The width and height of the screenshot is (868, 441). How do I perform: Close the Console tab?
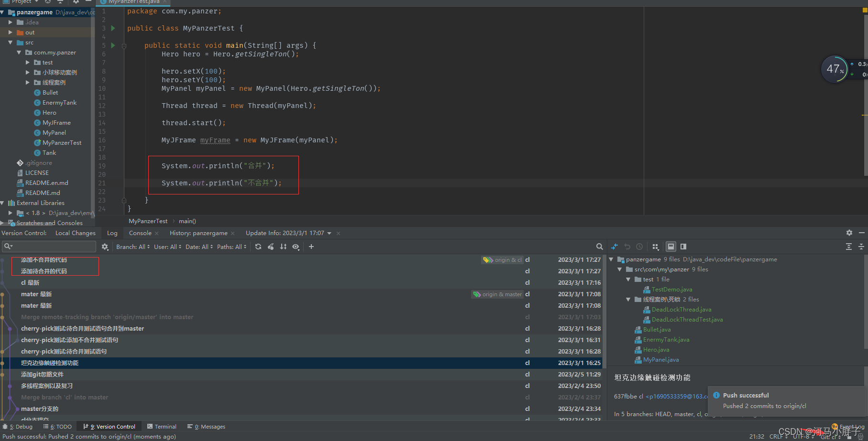tap(156, 233)
